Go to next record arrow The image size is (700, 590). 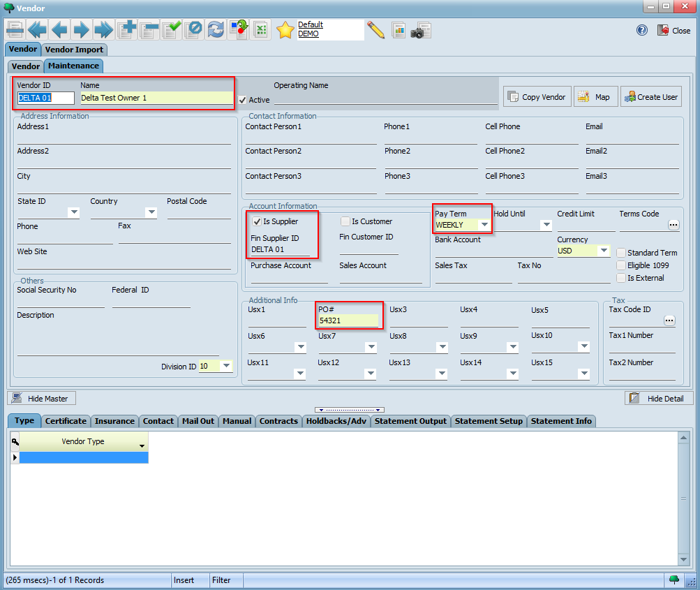click(81, 30)
